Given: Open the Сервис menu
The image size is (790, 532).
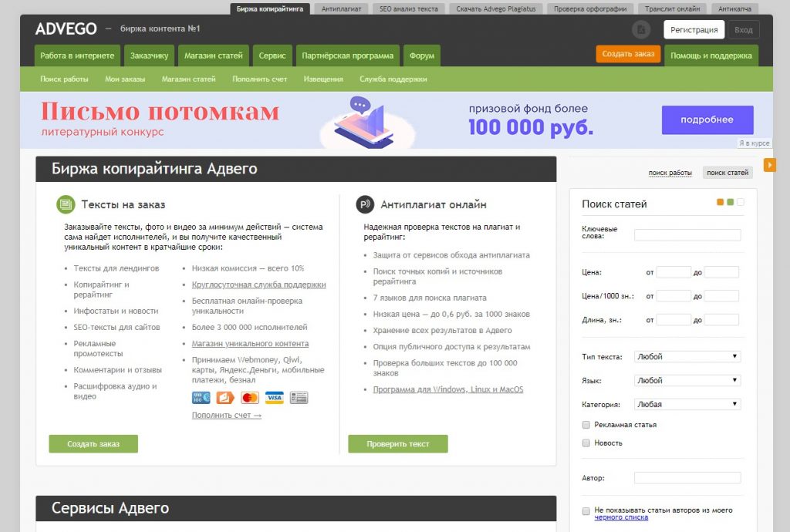Looking at the screenshot, I should click(272, 56).
